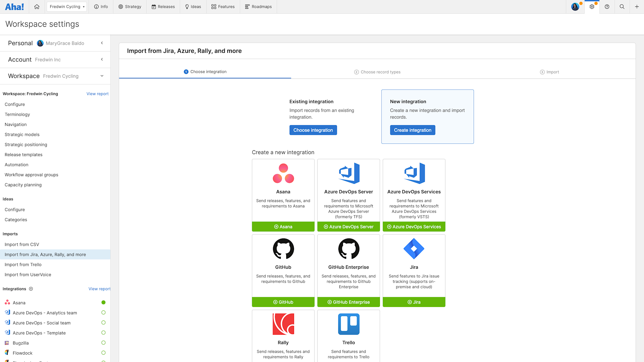Expand the Personal MaryGrace Baldo section
The height and width of the screenshot is (362, 644).
coord(102,43)
